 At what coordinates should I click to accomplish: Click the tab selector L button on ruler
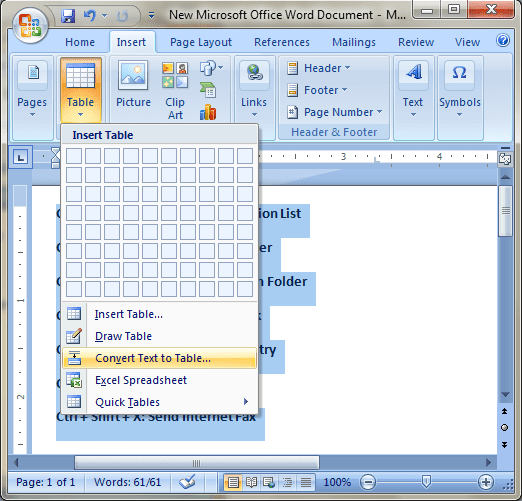click(x=20, y=157)
